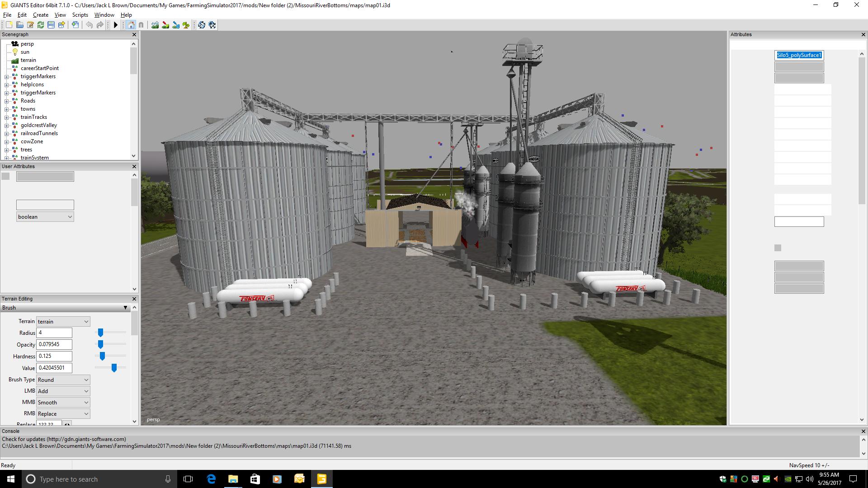
Task: Click the green reload file icon
Action: tap(41, 25)
